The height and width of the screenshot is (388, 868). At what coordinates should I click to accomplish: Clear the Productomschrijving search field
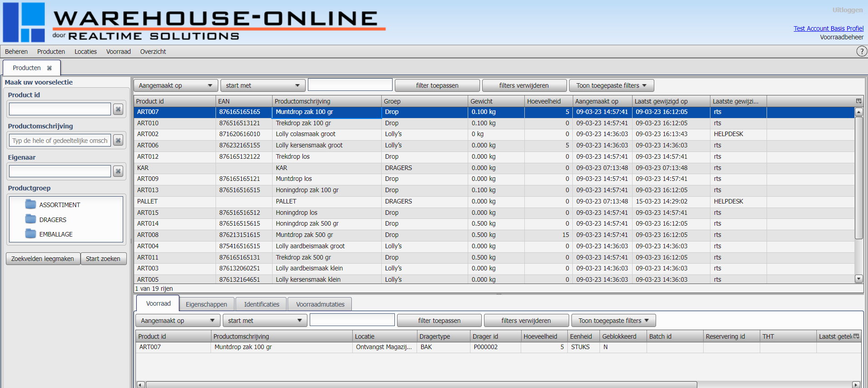[x=118, y=140]
